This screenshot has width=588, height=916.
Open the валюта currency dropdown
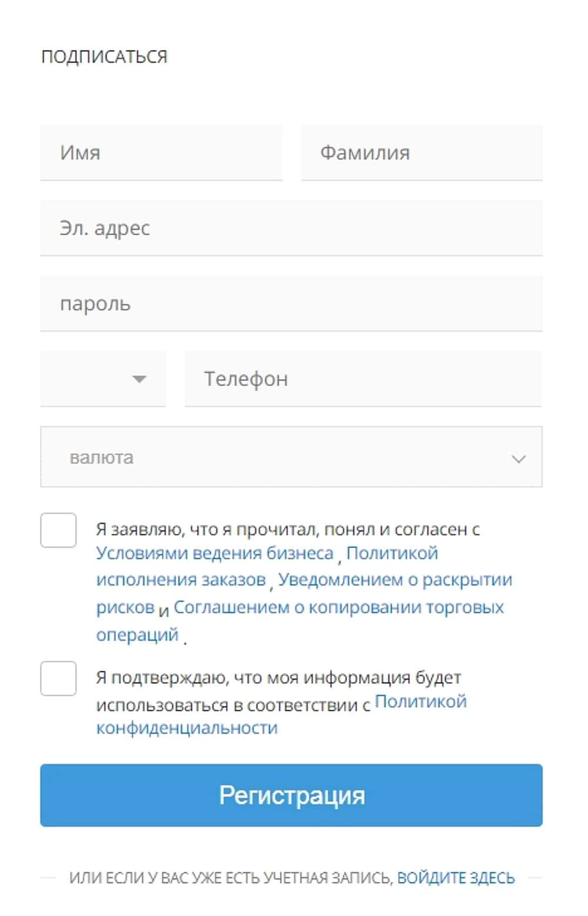tap(291, 457)
